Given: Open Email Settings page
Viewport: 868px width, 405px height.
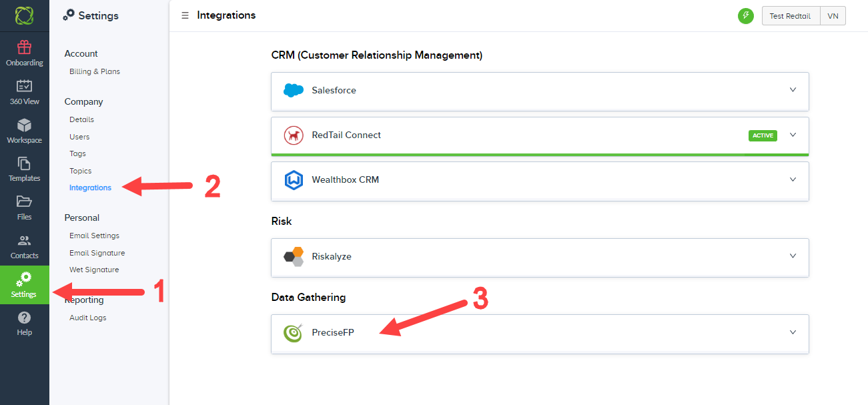Looking at the screenshot, I should click(95, 236).
